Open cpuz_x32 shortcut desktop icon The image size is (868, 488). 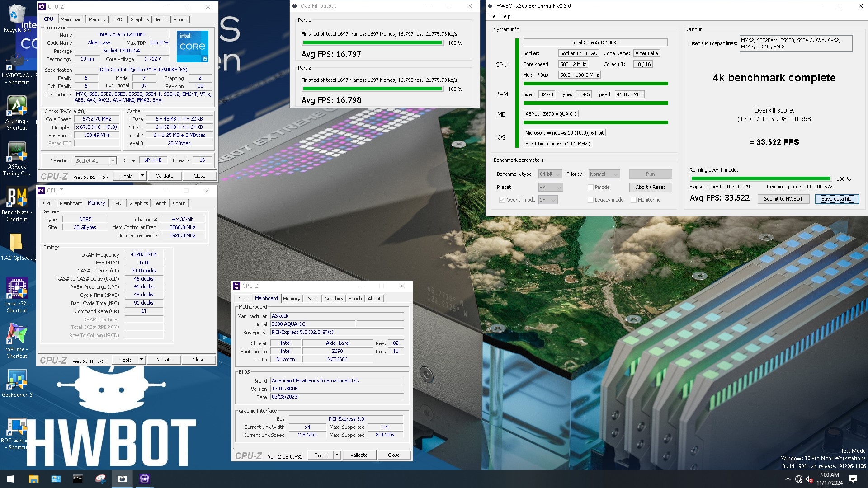coord(17,296)
